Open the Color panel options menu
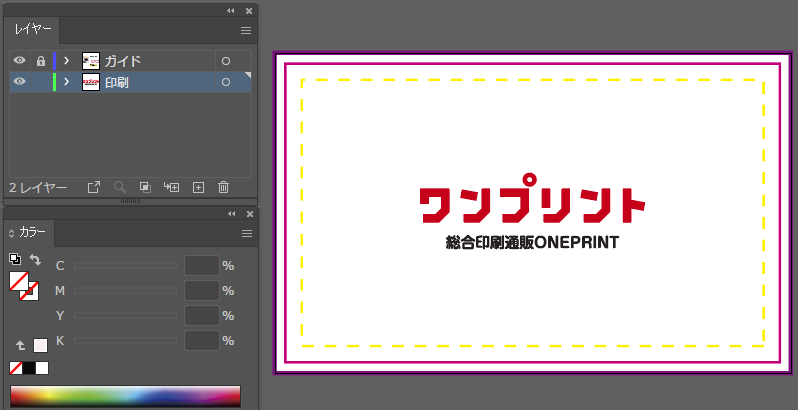The image size is (798, 410). (246, 233)
